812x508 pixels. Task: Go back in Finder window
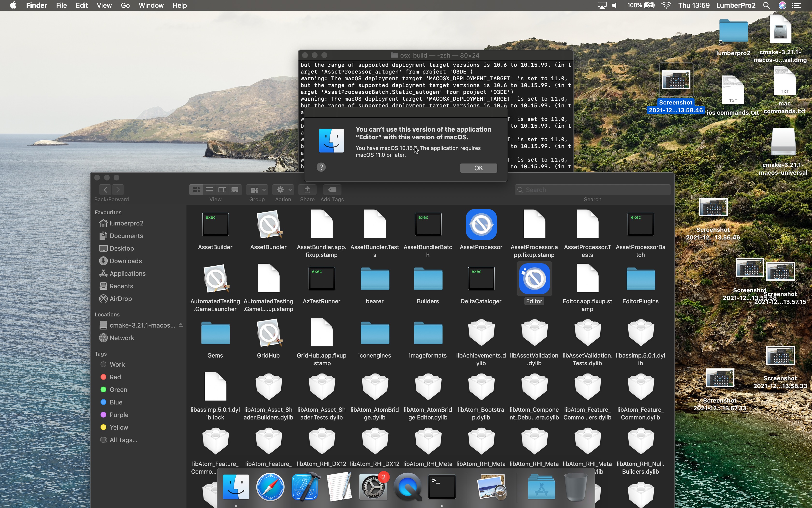(105, 189)
